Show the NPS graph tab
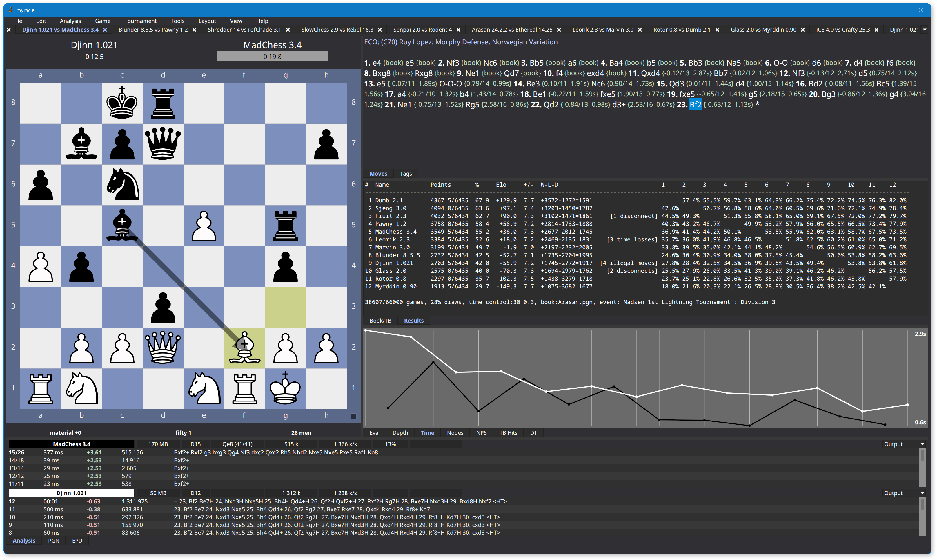937x560 pixels. tap(481, 433)
